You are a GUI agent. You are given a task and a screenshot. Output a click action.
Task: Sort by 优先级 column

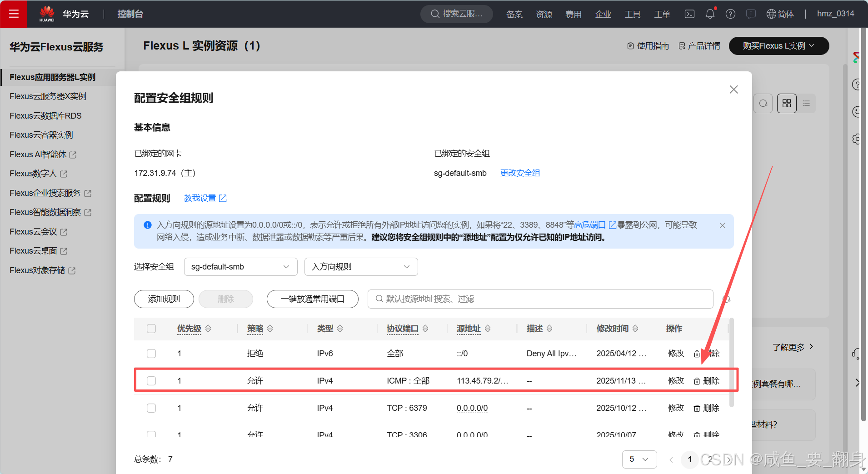(208, 329)
